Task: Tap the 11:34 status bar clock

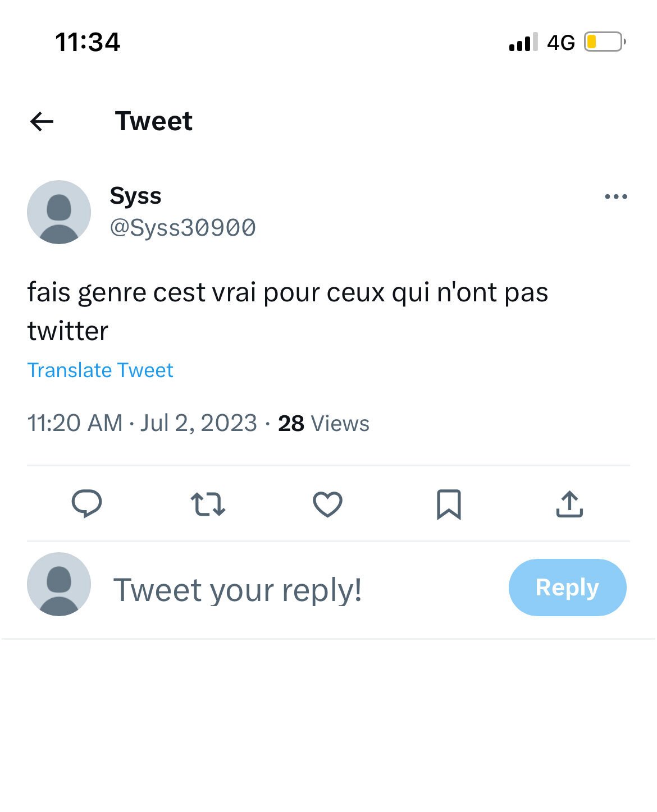Action: click(88, 42)
